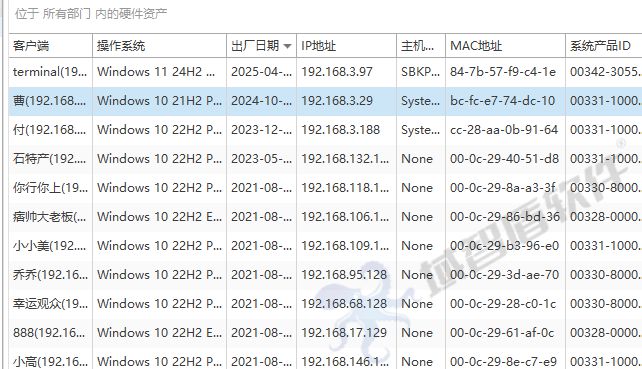The image size is (642, 369).
Task: Click Windows 11 24H2 operating system cell
Action: pos(159,72)
